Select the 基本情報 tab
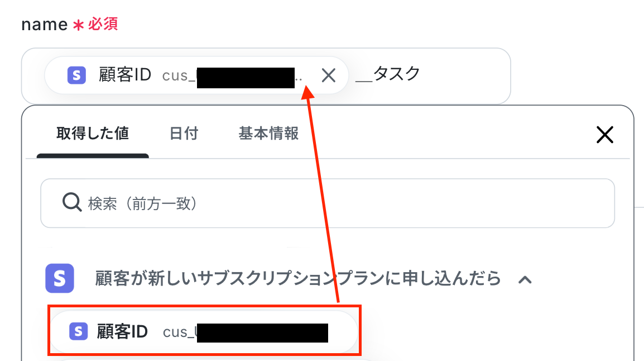This screenshot has height=361, width=644. coord(268,134)
